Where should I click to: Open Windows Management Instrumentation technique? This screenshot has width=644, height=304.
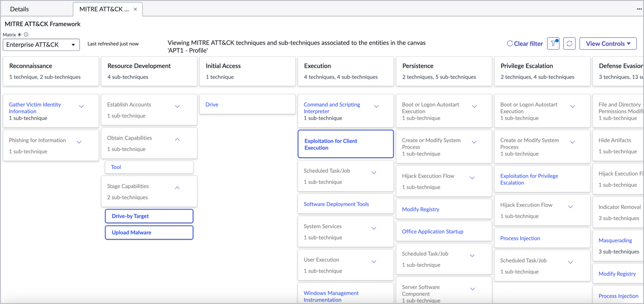click(x=331, y=296)
